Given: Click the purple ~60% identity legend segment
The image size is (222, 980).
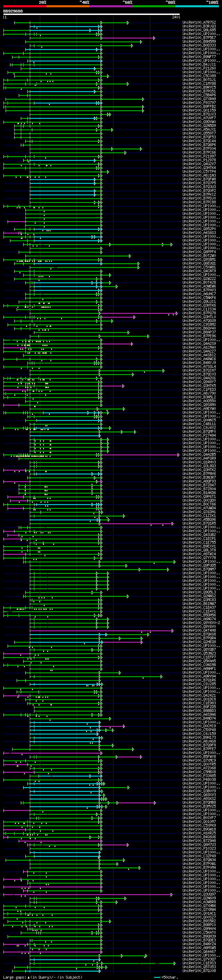Looking at the screenshot, I should click(x=111, y=6).
